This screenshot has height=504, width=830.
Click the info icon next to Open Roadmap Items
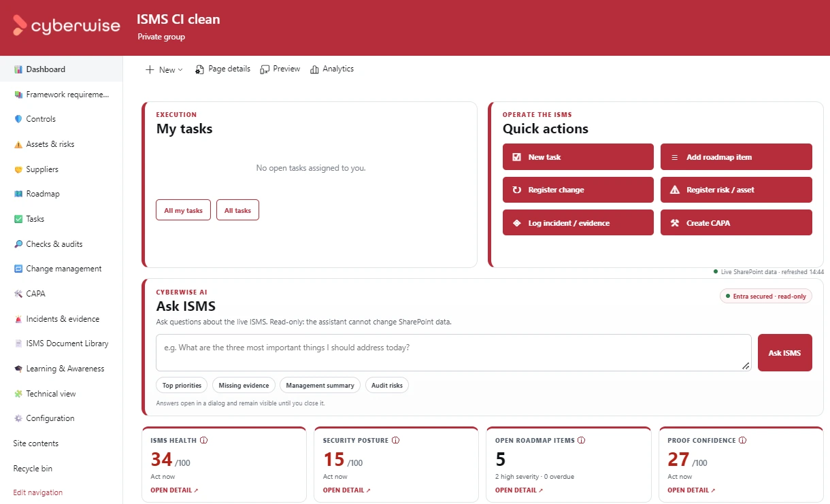582,440
